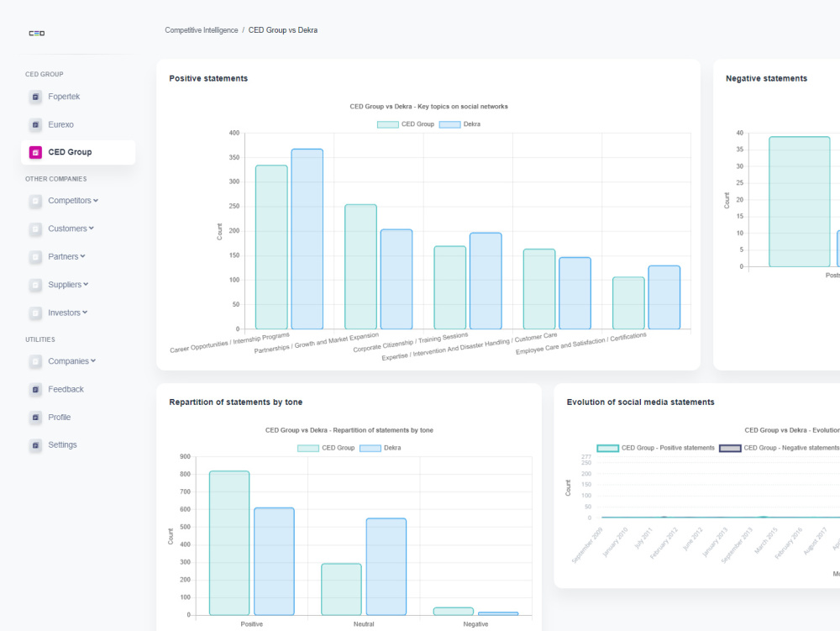
Task: Click 'Repartition of statements by tone' heading
Action: (236, 402)
